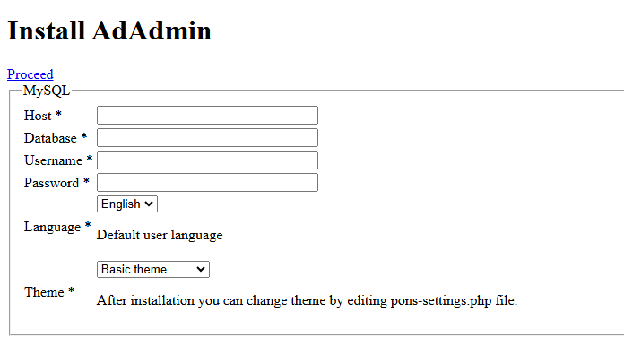
Task: Click the Username field label
Action: coord(53,160)
